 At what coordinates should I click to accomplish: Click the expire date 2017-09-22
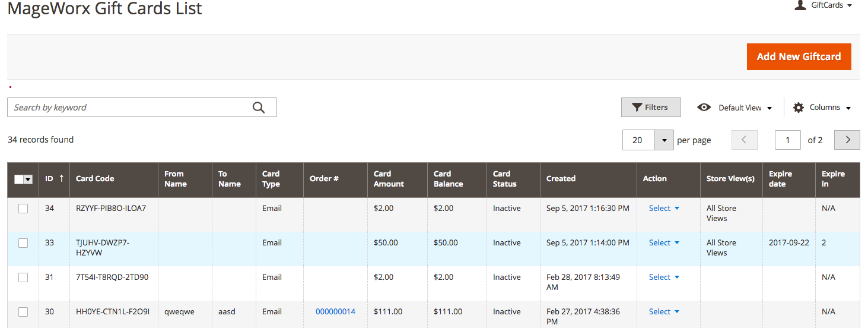[x=789, y=243]
